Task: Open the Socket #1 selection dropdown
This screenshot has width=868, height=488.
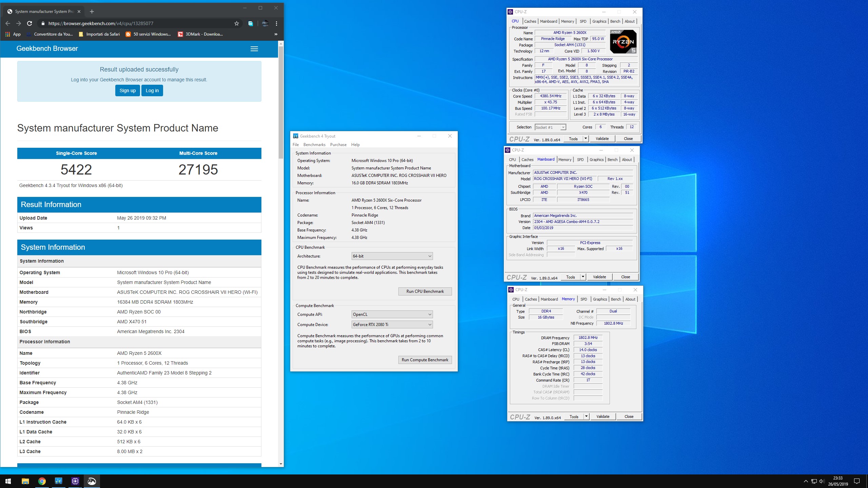Action: pos(550,127)
